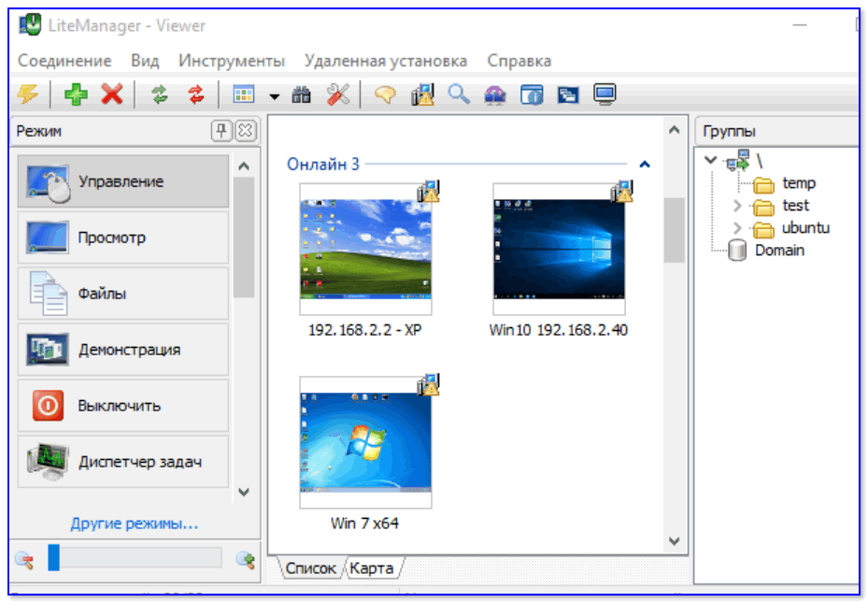Click the monitor icon at toolbar end
The image size is (868, 603).
pos(605,94)
